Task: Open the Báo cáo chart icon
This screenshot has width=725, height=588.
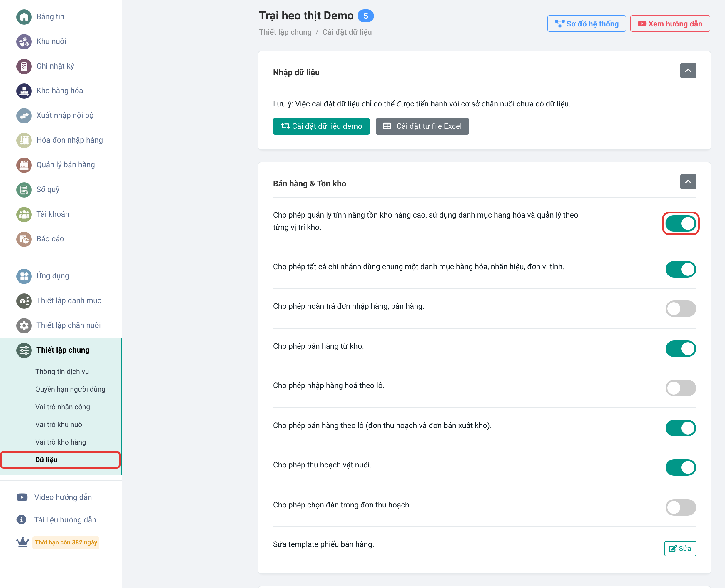Action: point(24,239)
